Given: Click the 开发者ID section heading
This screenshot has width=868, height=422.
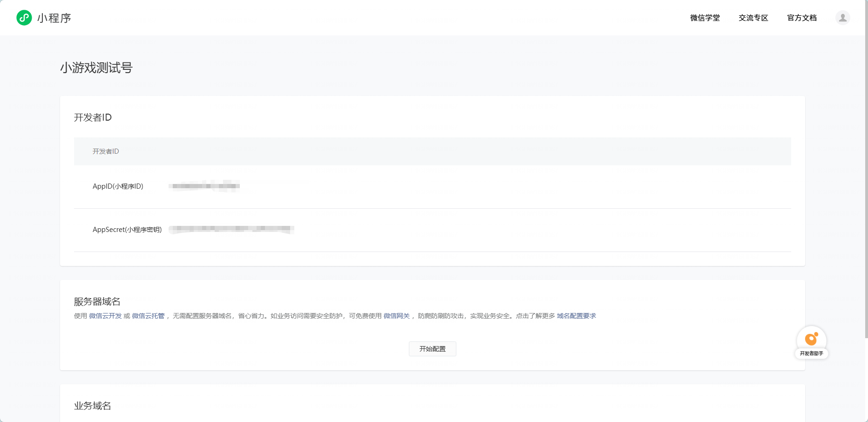Looking at the screenshot, I should click(93, 117).
